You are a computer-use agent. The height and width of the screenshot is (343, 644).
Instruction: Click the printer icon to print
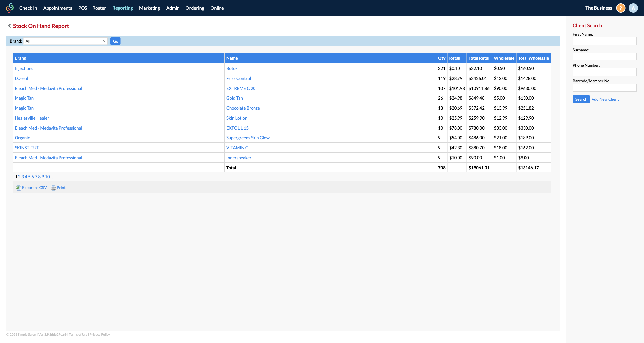click(53, 188)
